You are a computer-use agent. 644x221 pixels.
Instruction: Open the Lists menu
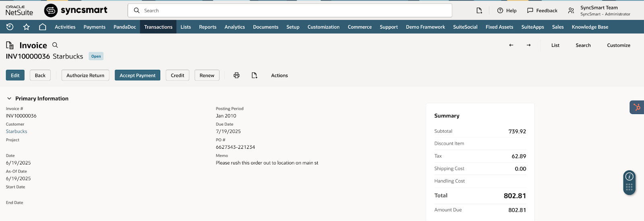point(186,27)
